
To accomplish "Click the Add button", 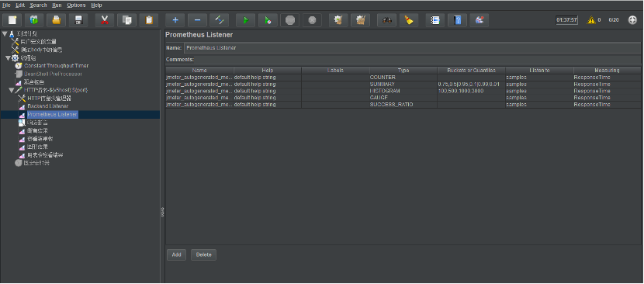I will coord(176,255).
